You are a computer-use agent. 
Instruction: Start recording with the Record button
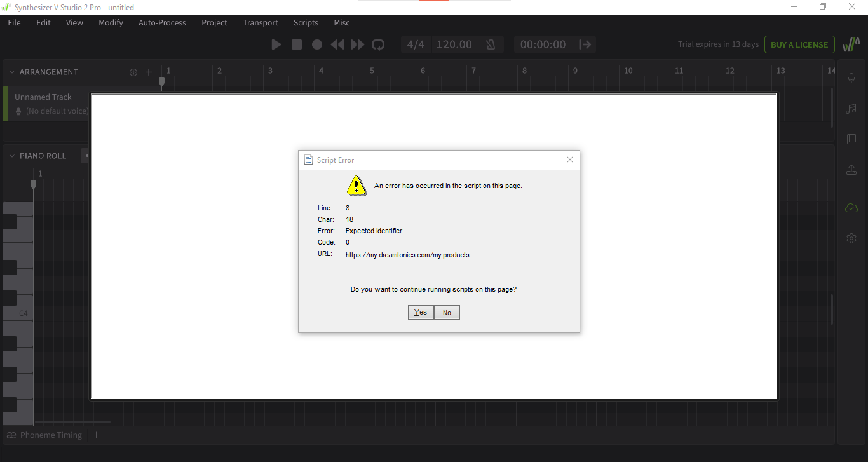coord(317,44)
